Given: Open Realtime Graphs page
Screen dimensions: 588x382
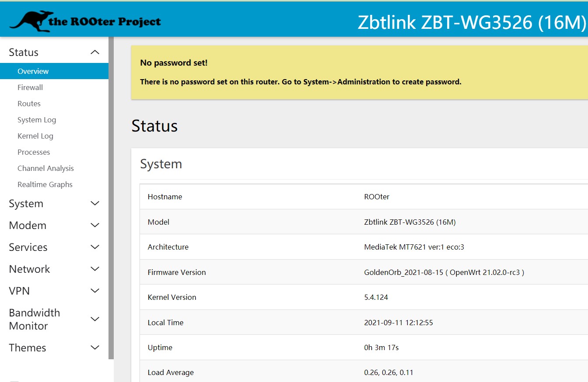Looking at the screenshot, I should coord(45,184).
